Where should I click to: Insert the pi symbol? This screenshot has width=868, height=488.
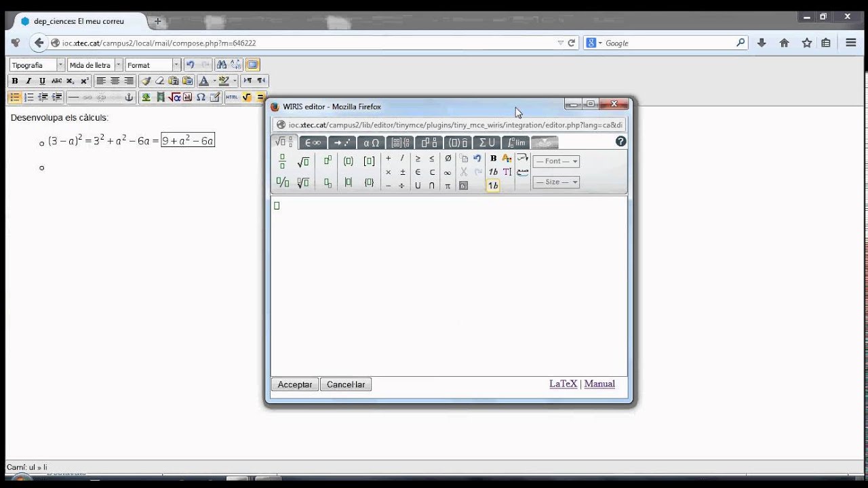(x=448, y=186)
